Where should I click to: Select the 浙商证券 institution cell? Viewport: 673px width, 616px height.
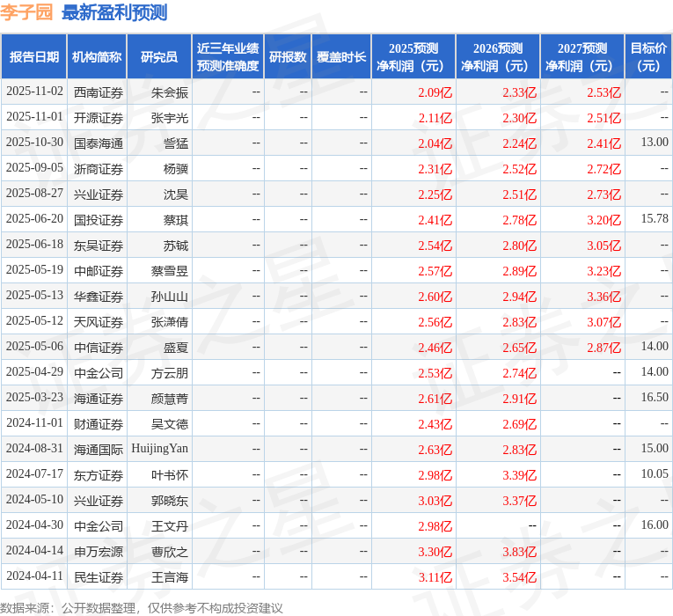coord(99,169)
